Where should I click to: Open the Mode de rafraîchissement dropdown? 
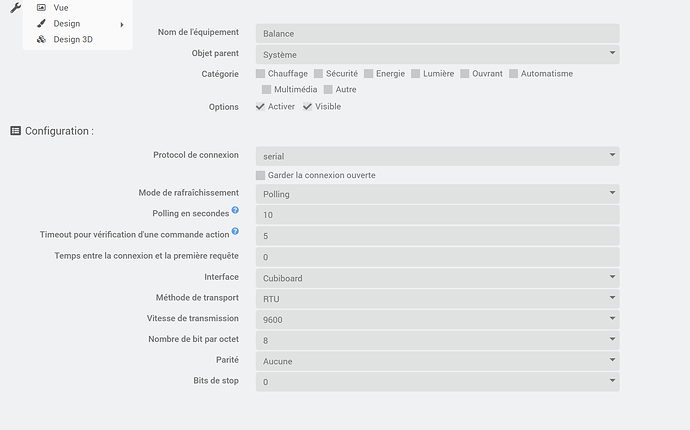tap(437, 194)
